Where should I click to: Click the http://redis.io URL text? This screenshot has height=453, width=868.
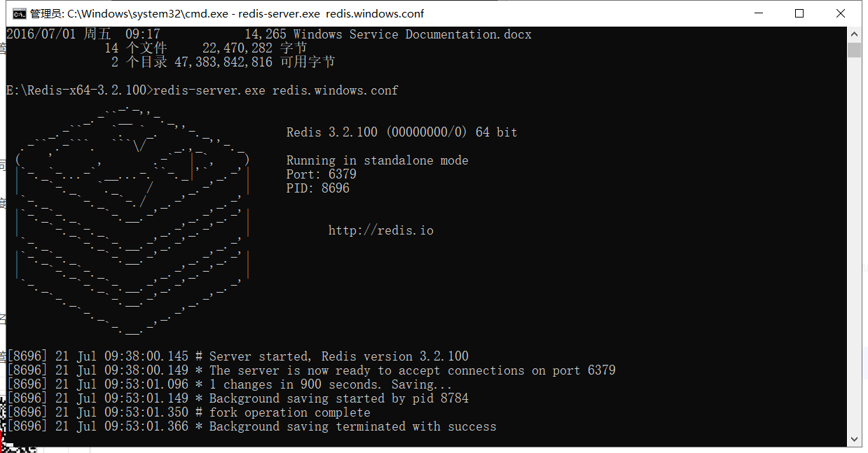pos(381,230)
